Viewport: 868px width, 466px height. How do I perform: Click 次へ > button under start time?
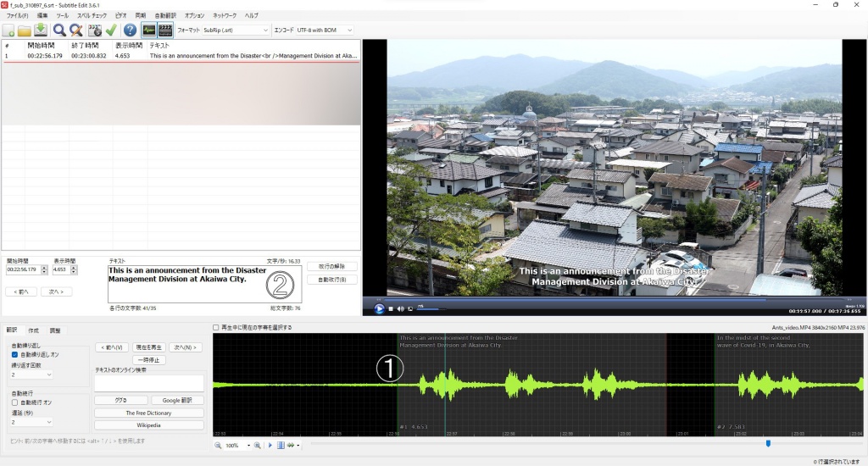(x=57, y=291)
